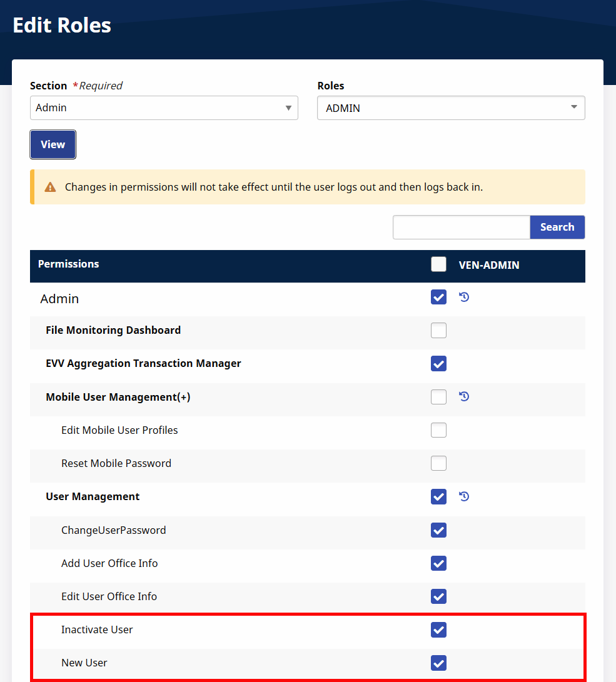
Task: Open the Section dropdown showing Admin
Action: (x=164, y=108)
